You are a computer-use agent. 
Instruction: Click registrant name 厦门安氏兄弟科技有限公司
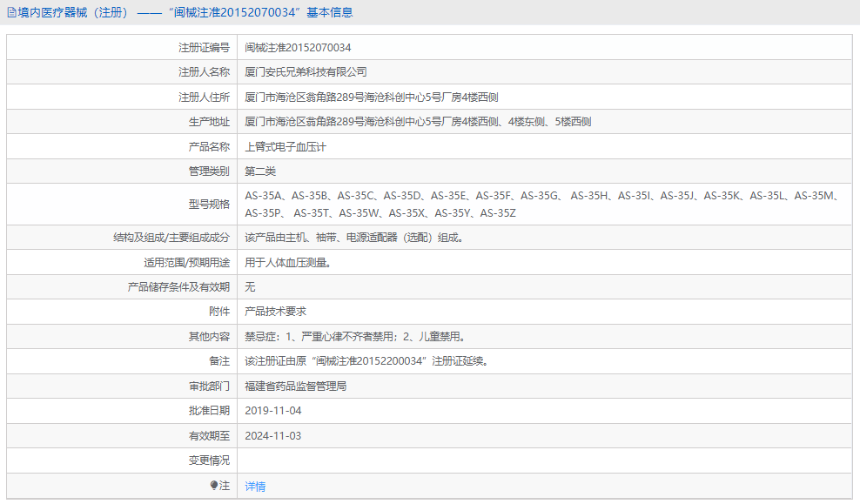click(306, 72)
